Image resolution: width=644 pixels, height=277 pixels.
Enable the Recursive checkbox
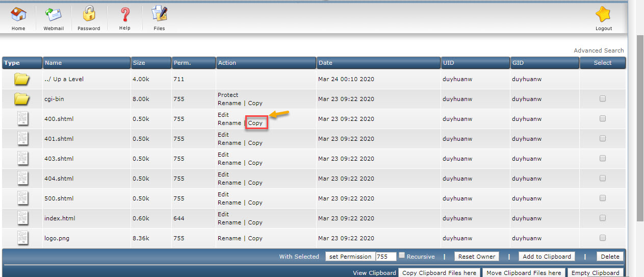click(402, 256)
